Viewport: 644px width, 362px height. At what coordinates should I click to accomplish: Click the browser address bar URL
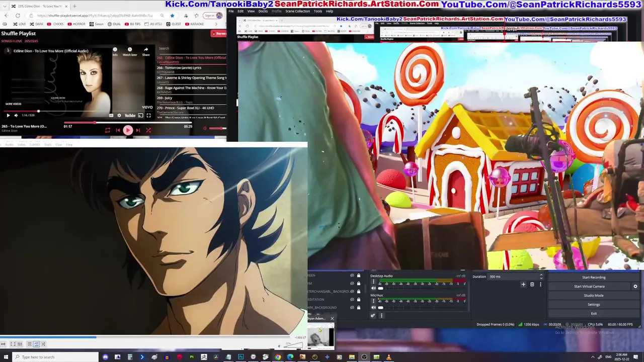pos(95,16)
